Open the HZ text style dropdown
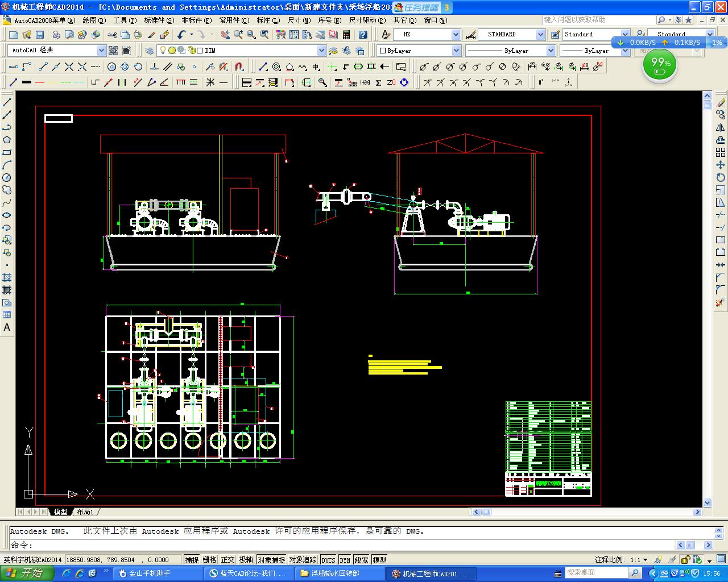 [x=456, y=35]
